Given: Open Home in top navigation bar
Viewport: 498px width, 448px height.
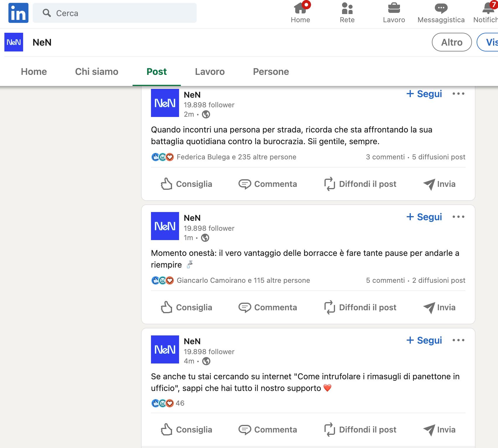Looking at the screenshot, I should pos(300,13).
